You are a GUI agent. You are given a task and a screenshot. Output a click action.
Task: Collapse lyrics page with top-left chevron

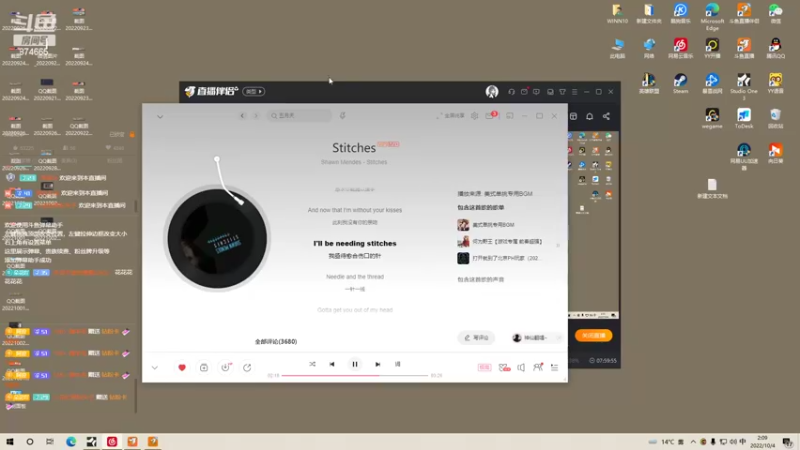pyautogui.click(x=160, y=116)
